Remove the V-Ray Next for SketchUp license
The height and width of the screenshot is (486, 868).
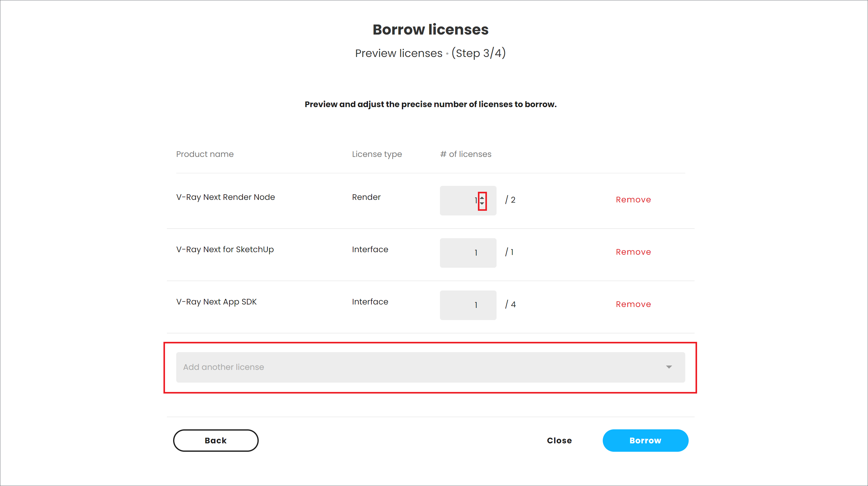tap(633, 252)
